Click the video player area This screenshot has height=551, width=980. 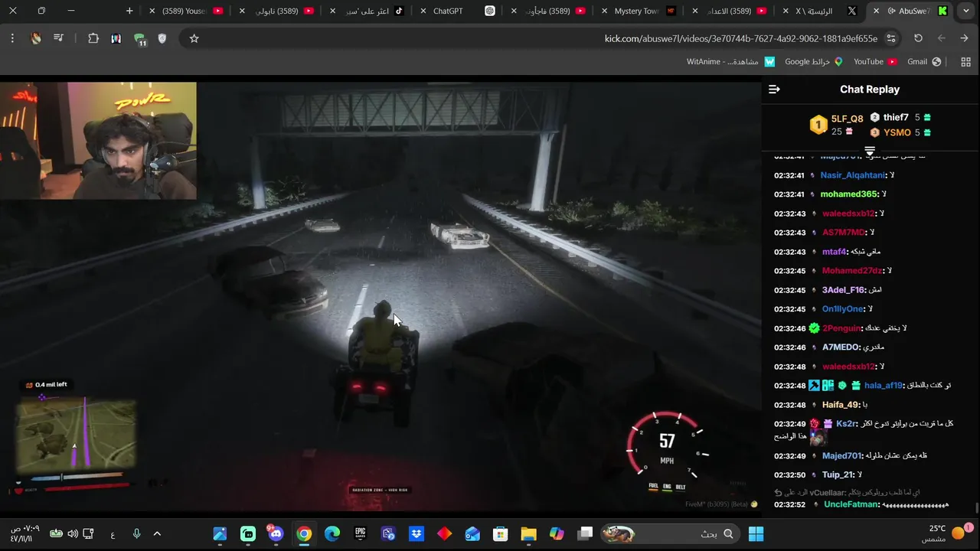[381, 295]
